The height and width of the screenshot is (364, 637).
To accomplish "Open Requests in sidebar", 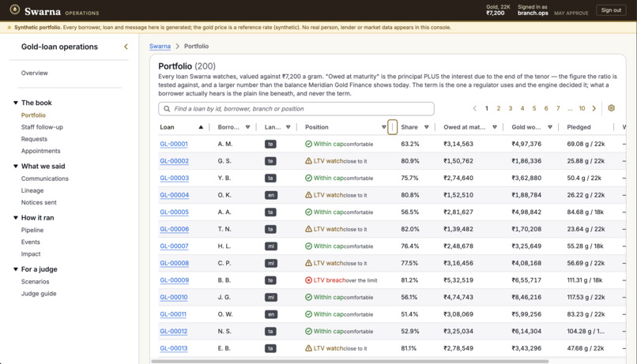I will pyautogui.click(x=34, y=139).
